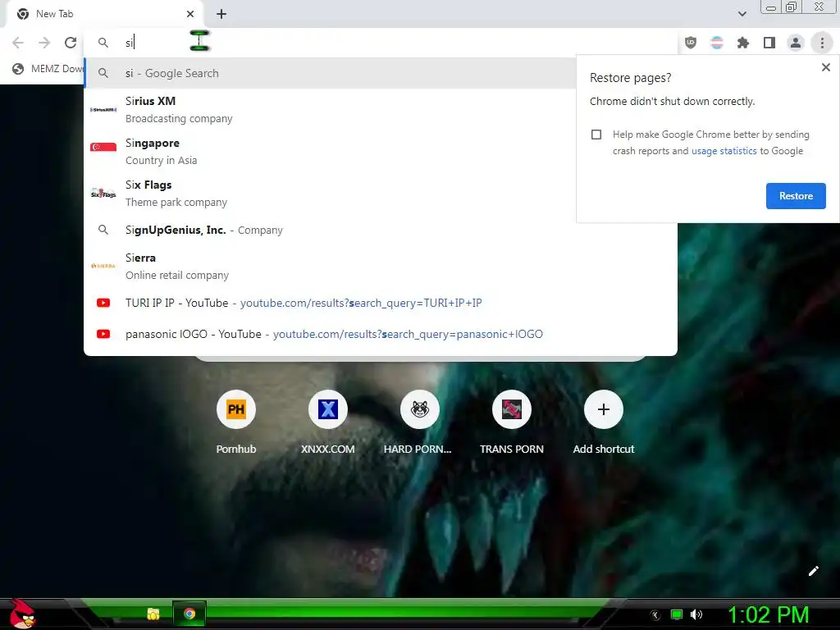This screenshot has height=630, width=840.
Task: Open the TRANS PORN shortcut tile
Action: [x=512, y=422]
